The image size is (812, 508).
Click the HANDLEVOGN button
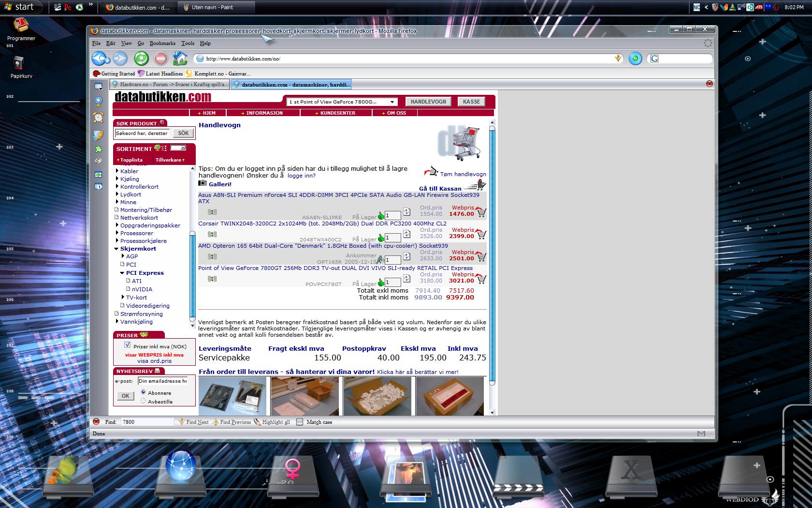[x=428, y=102]
